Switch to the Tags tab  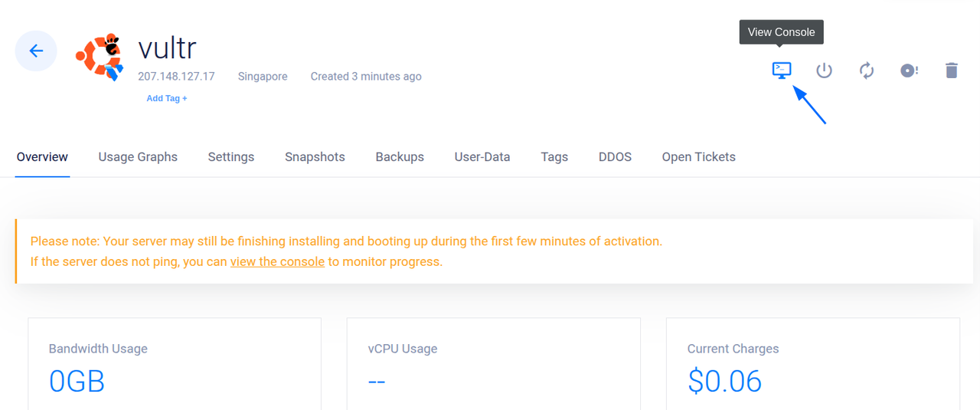click(x=554, y=157)
